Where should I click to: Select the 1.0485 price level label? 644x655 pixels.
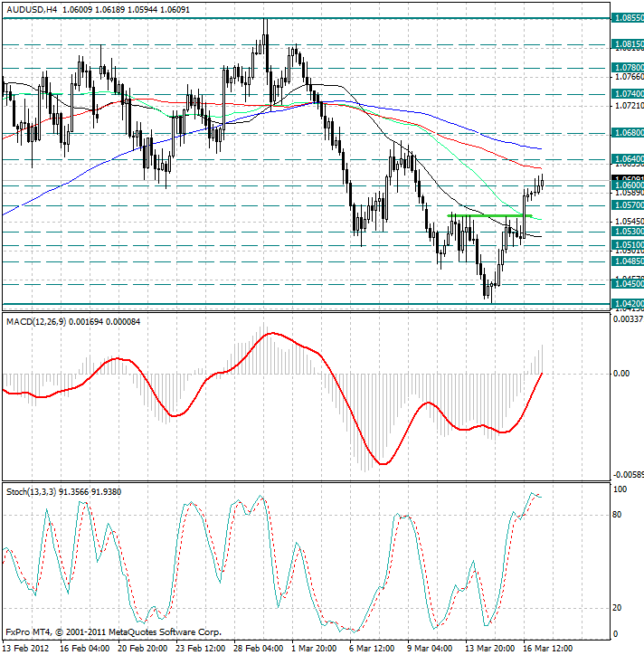pos(628,261)
